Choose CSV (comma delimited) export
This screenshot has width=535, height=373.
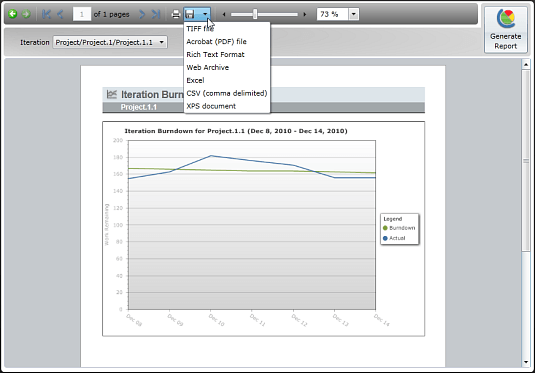pos(227,94)
